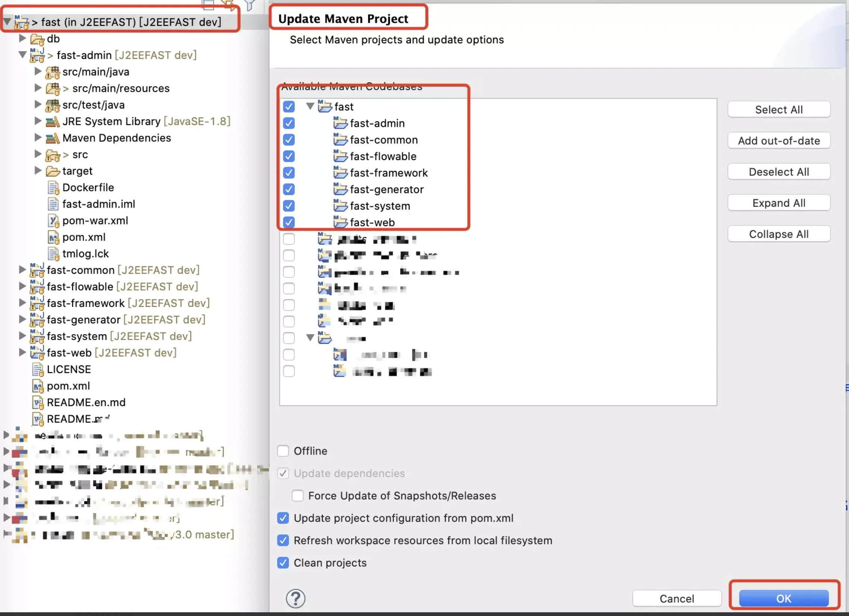Click the README.en.md file icon

pyautogui.click(x=37, y=403)
